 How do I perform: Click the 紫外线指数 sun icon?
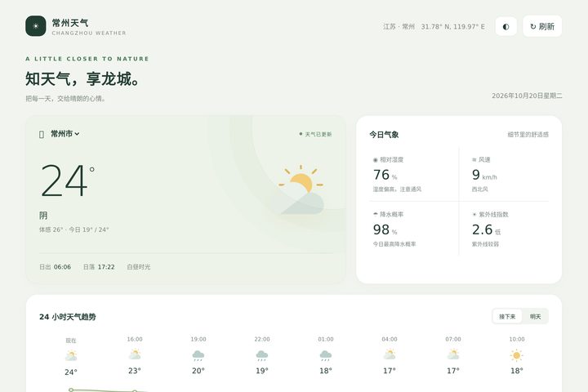pos(474,215)
